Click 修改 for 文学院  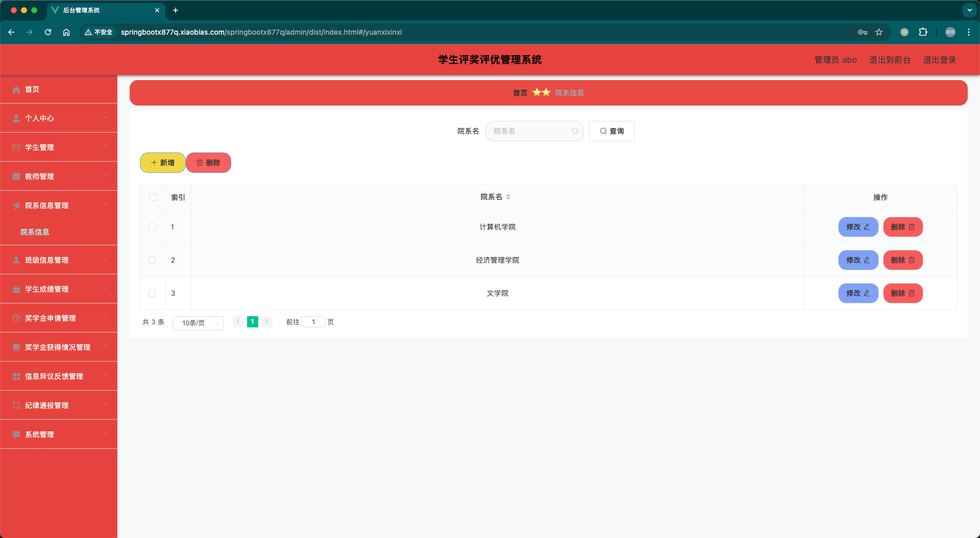[x=858, y=293]
